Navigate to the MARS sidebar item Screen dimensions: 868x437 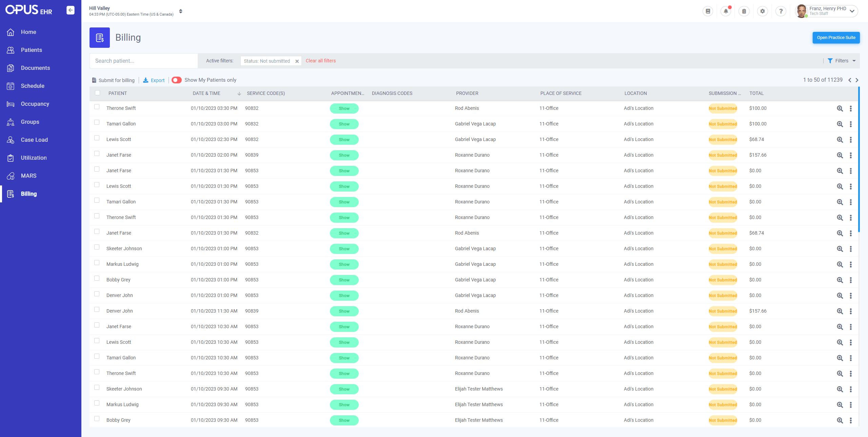(28, 176)
